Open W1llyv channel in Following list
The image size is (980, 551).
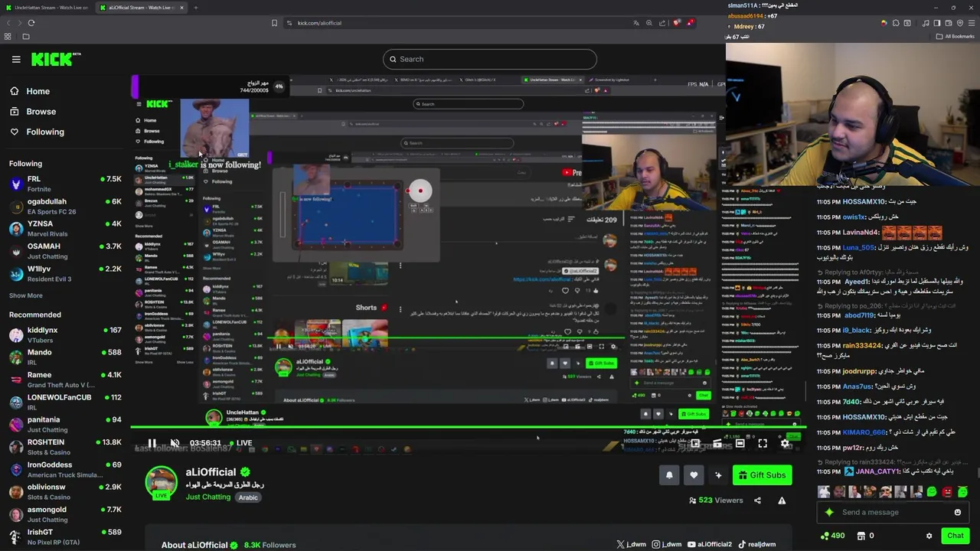[x=65, y=273]
